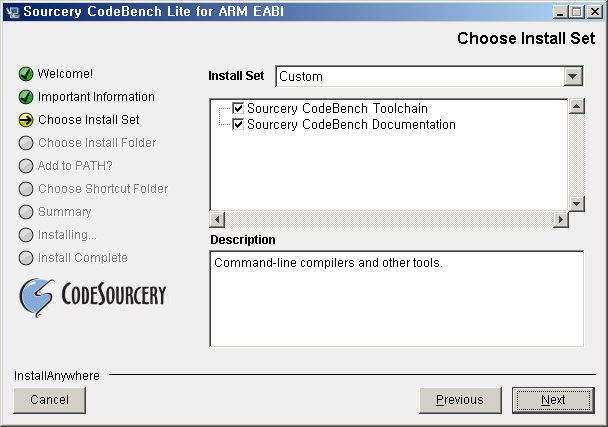This screenshot has height=427, width=608.
Task: Click the gray circle beside Installing...
Action: (x=26, y=235)
